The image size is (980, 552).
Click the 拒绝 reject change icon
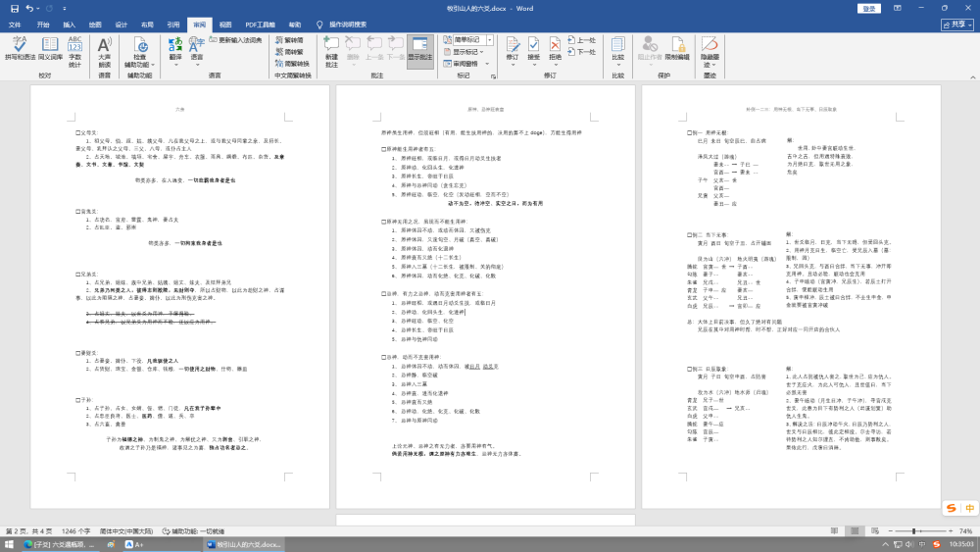click(555, 45)
